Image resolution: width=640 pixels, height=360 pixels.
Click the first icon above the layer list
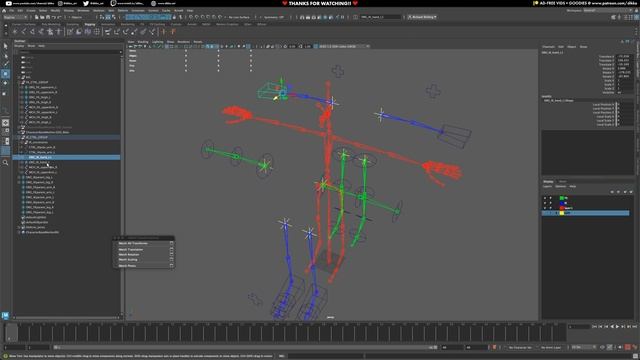612,192
